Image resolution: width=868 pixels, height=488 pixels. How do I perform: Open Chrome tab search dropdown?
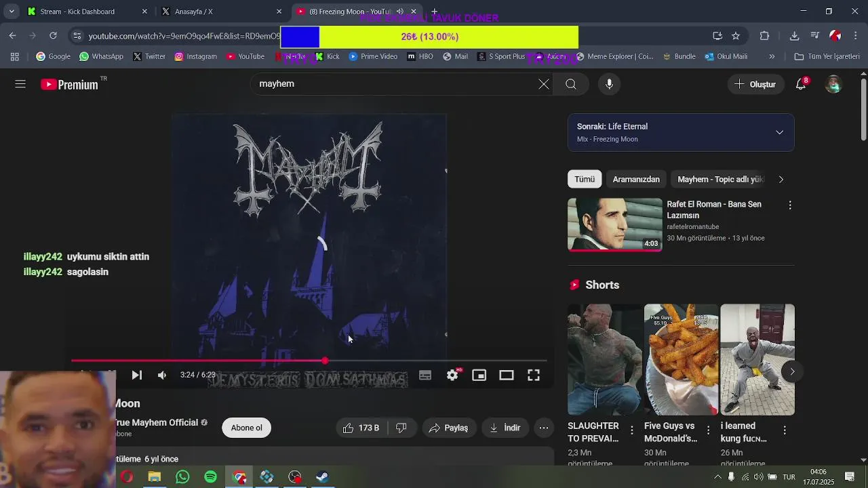pos(12,12)
